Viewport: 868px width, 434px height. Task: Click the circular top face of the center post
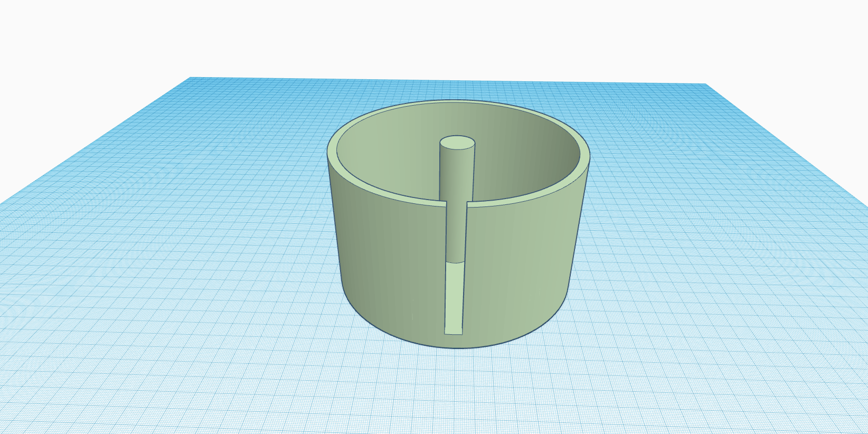click(457, 143)
